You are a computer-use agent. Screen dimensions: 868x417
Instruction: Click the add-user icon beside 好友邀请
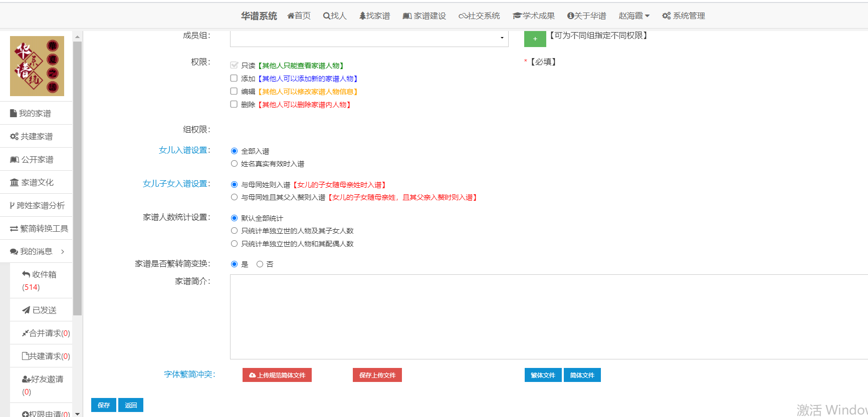tap(27, 379)
